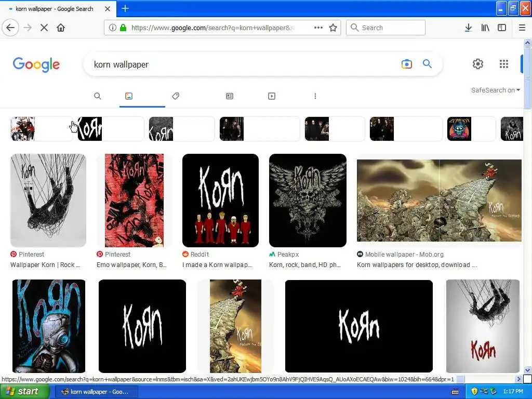The image size is (532, 399).
Task: Select the first suggestion chip with band collage
Action: click(42, 129)
